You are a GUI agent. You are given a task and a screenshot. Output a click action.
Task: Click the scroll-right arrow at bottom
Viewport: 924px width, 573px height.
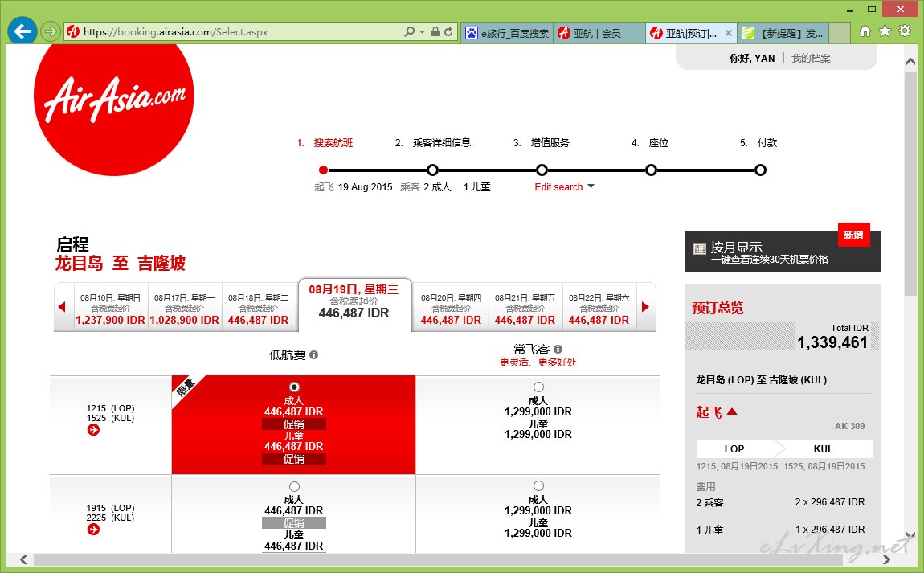[886, 559]
